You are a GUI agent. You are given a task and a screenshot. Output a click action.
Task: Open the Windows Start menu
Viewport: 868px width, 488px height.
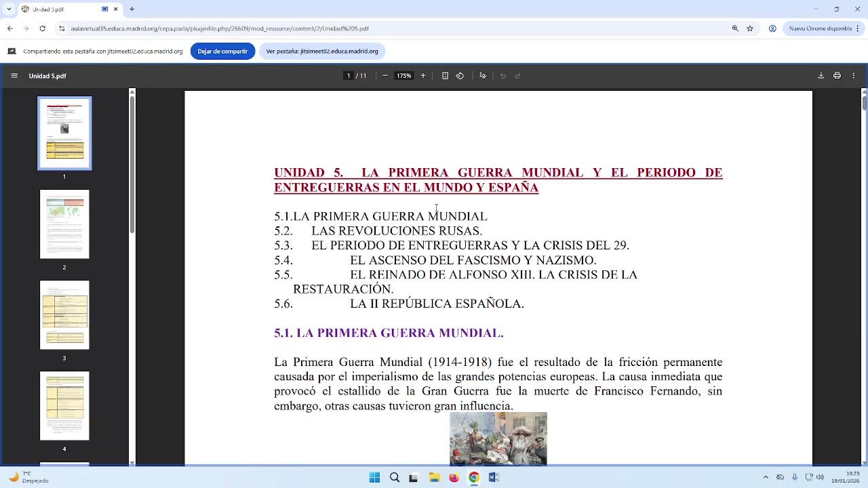click(374, 478)
